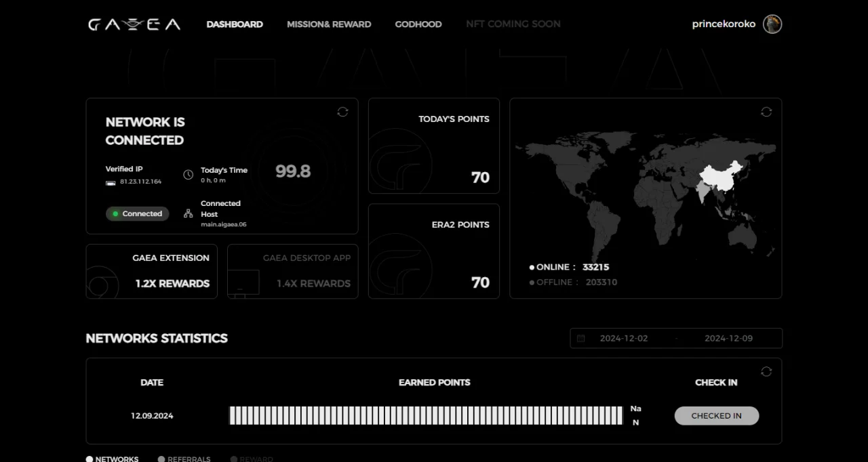Open the GAEA Extension 1.2X rewards card

152,271
